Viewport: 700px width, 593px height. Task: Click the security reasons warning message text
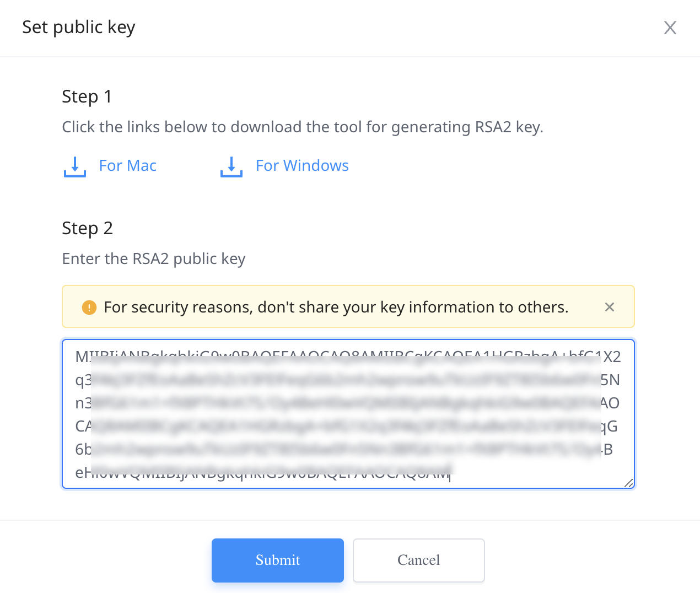pos(336,307)
